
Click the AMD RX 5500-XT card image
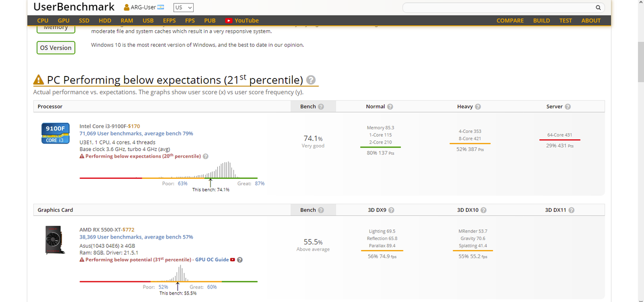coord(55,239)
